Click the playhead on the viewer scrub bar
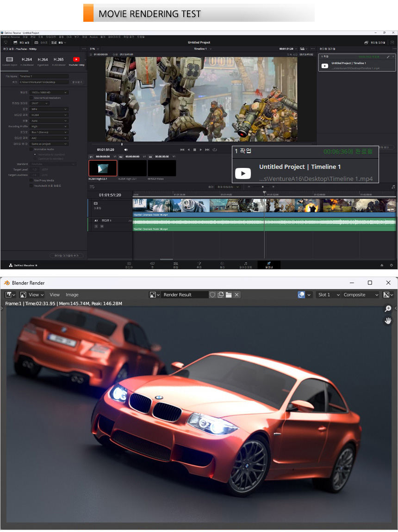The width and height of the screenshot is (398, 532). coord(122,144)
